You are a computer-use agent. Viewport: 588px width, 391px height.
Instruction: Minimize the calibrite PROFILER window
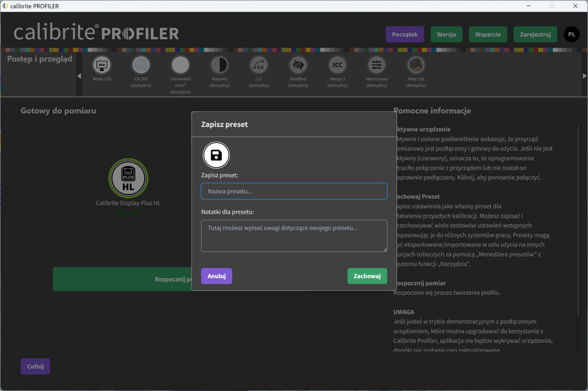point(528,6)
